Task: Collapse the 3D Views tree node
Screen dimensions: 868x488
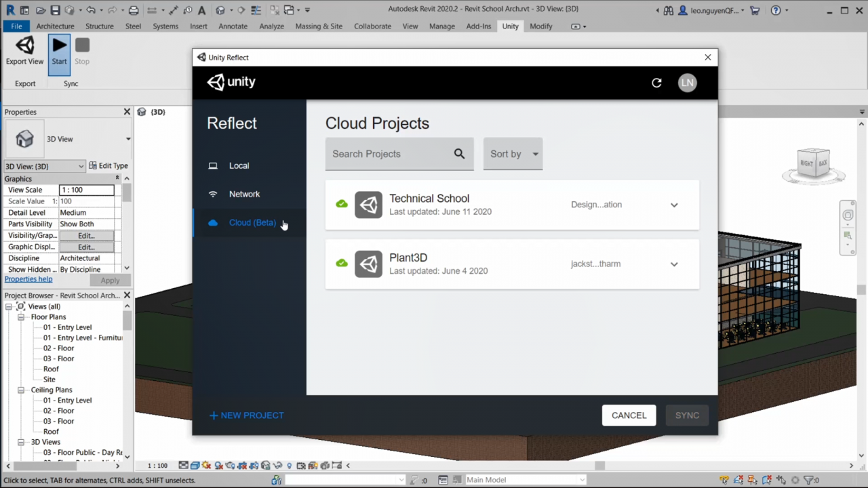Action: 21,442
